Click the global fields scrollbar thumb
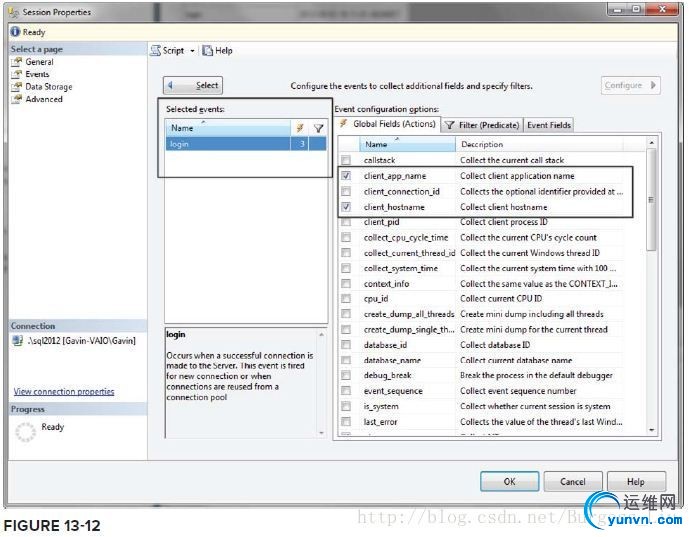689x537 pixels. (651, 200)
